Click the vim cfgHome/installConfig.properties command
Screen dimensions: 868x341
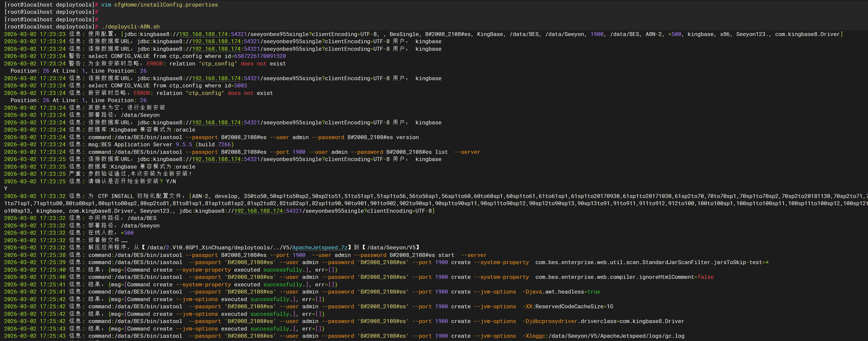coord(160,5)
